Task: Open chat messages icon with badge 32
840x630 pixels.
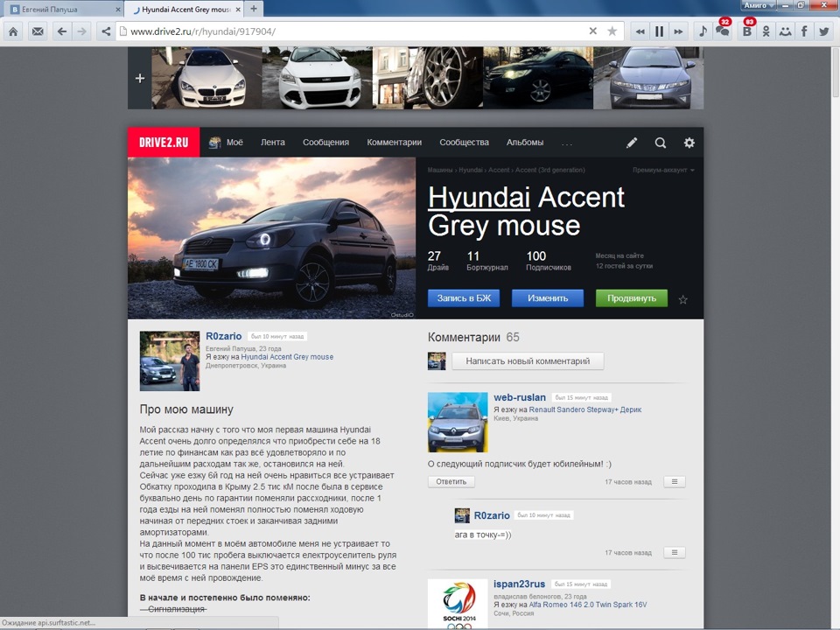Action: tap(723, 31)
